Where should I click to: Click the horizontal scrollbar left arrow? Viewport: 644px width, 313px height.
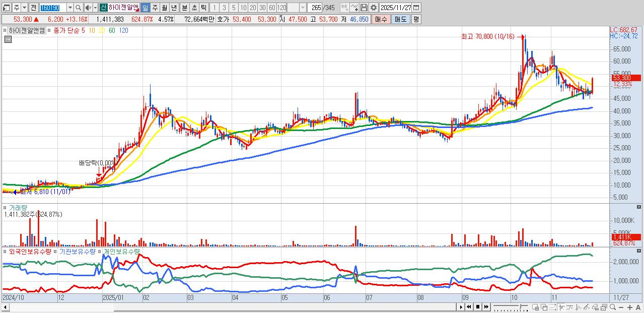tap(5, 307)
